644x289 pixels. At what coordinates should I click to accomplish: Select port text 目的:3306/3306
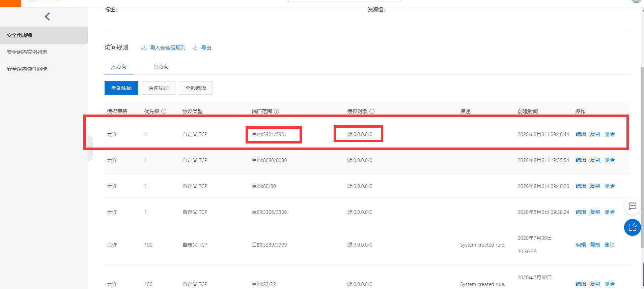(269, 212)
